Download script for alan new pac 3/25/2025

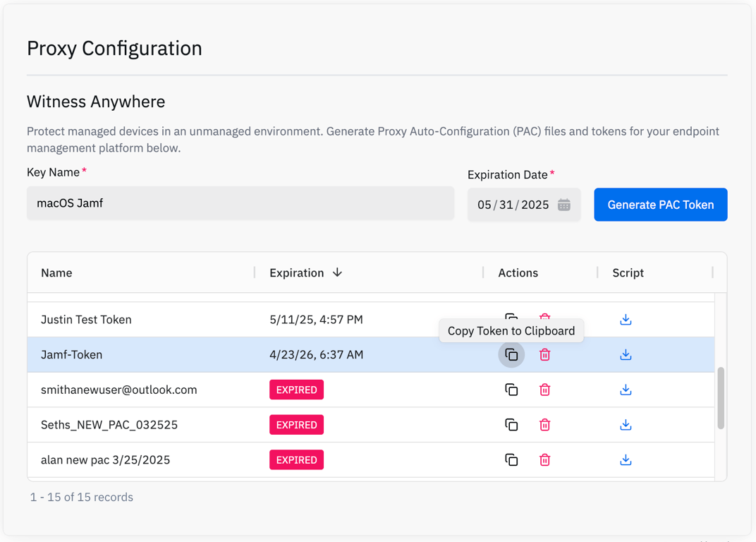(x=626, y=460)
